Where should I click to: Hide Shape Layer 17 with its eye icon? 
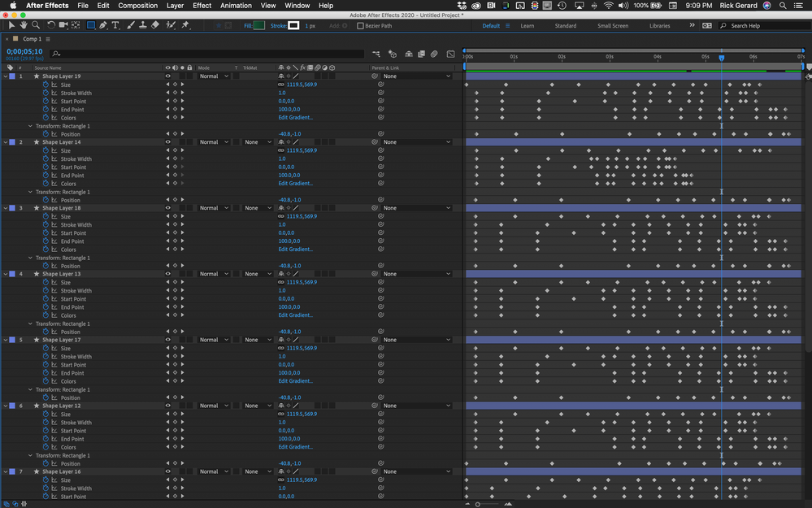click(x=167, y=340)
